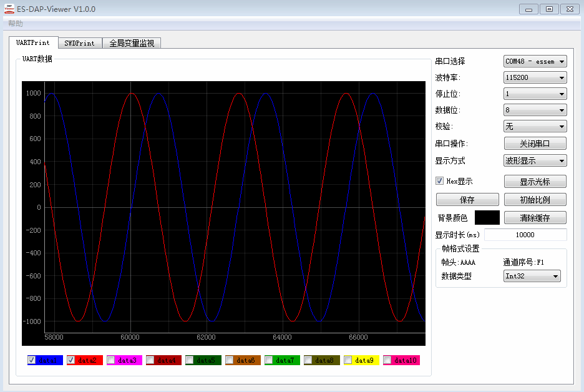Uncheck the data1 channel checkbox
This screenshot has height=392, width=584.
(x=32, y=360)
